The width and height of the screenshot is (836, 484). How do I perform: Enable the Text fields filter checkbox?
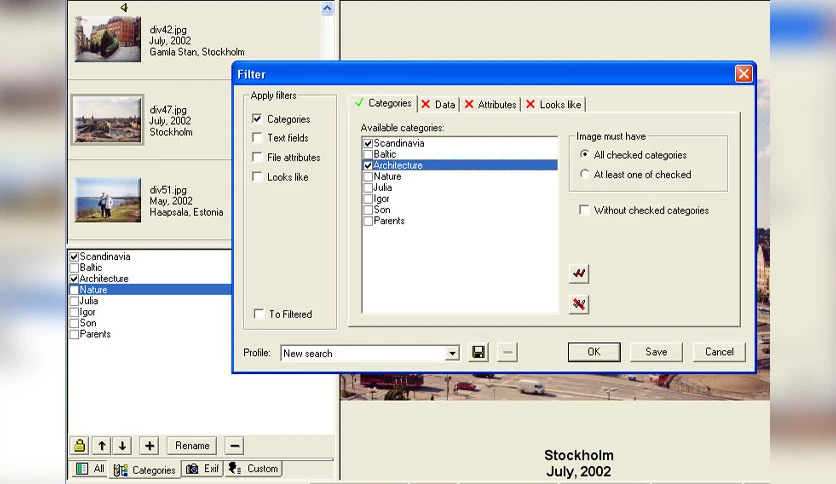tap(257, 138)
